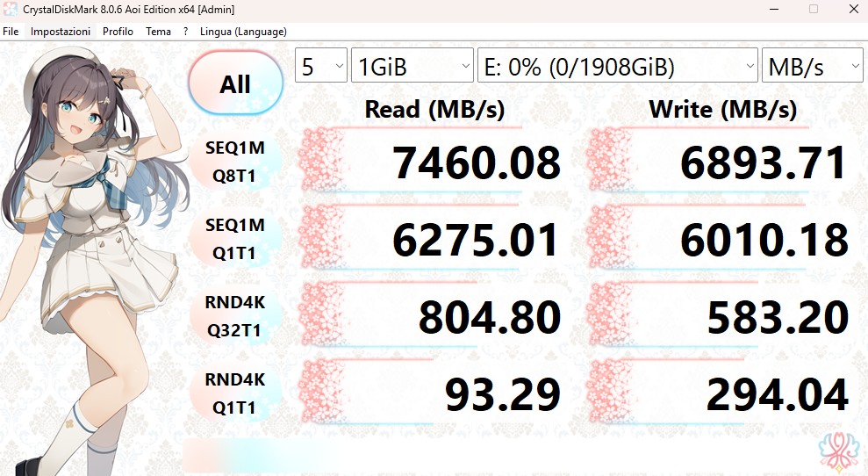Run the RND4K Q1T1 benchmark
This screenshot has height=476, width=868.
click(x=235, y=393)
